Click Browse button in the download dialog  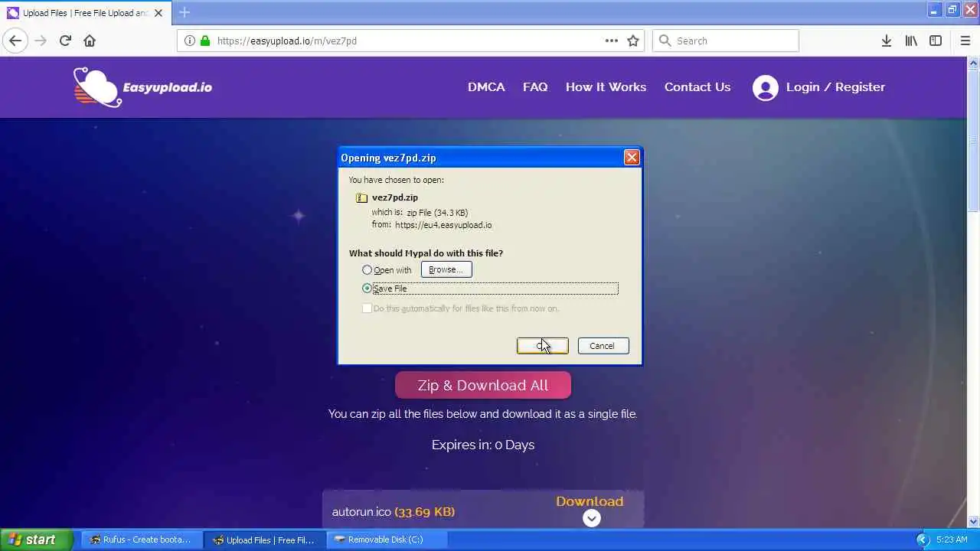tap(446, 269)
